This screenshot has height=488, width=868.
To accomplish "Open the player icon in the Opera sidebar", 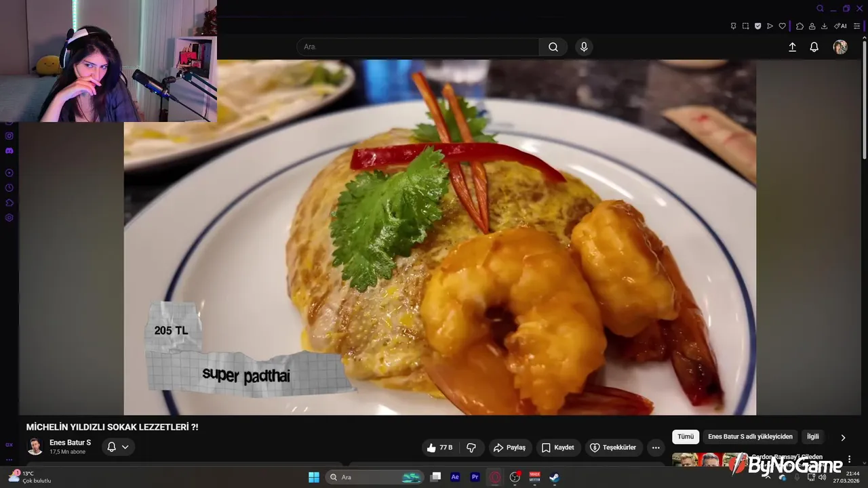I will [x=9, y=173].
